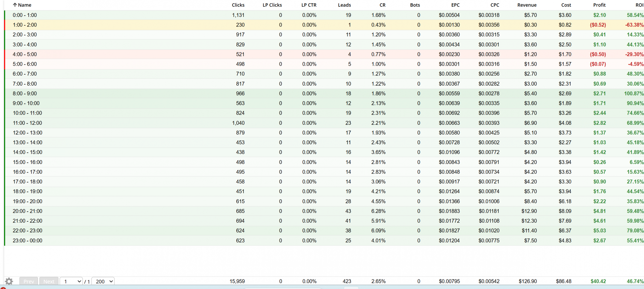Image resolution: width=644 pixels, height=289 pixels.
Task: Click the Prev page button
Action: (x=29, y=281)
